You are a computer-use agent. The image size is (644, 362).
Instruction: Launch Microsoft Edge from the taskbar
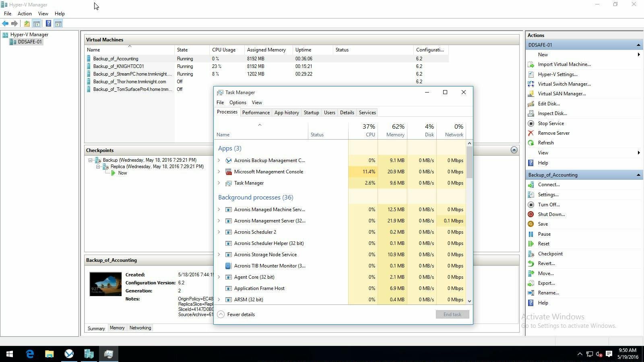tap(30, 354)
